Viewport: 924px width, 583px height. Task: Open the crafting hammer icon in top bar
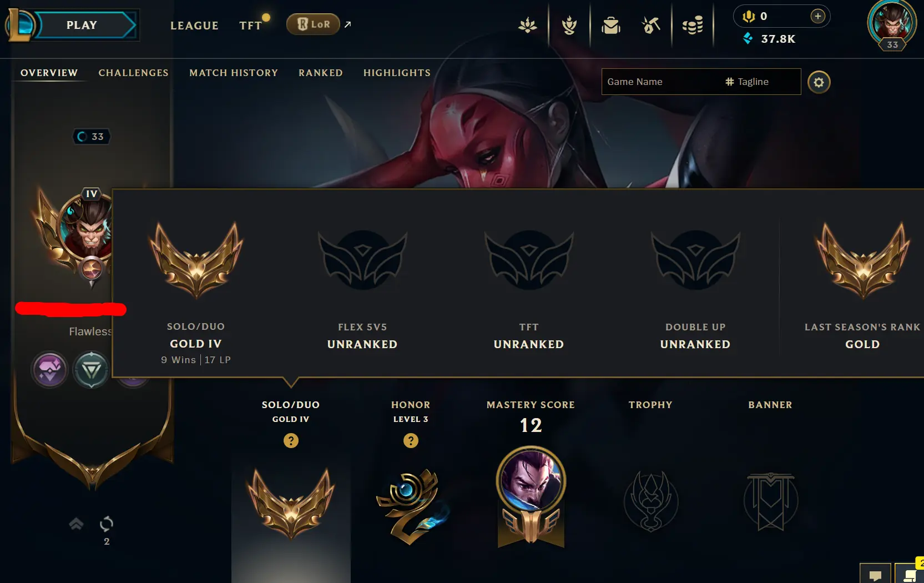click(x=652, y=26)
